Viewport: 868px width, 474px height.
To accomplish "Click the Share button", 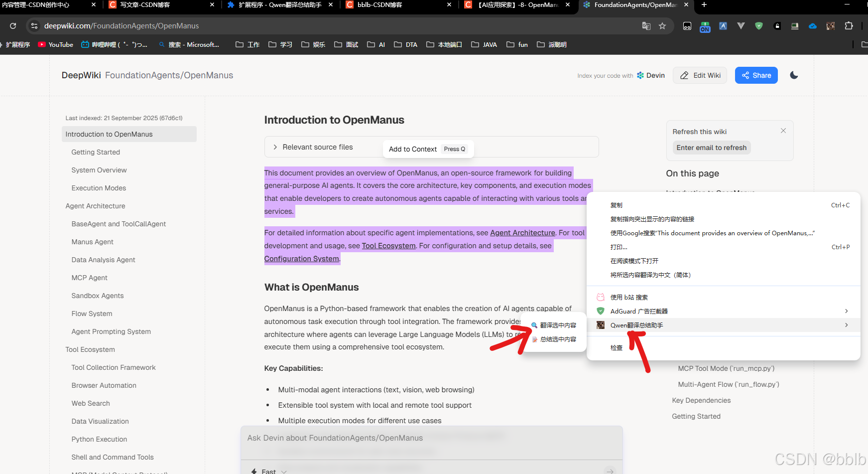I will (x=756, y=75).
